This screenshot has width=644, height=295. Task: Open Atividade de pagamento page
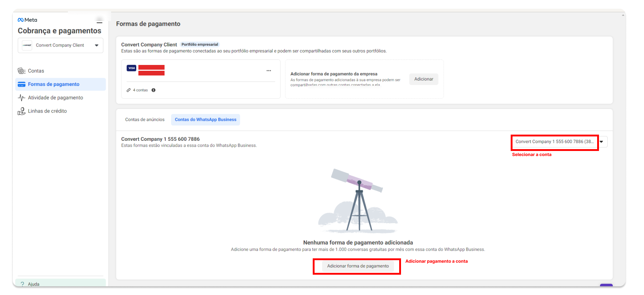pos(60,98)
